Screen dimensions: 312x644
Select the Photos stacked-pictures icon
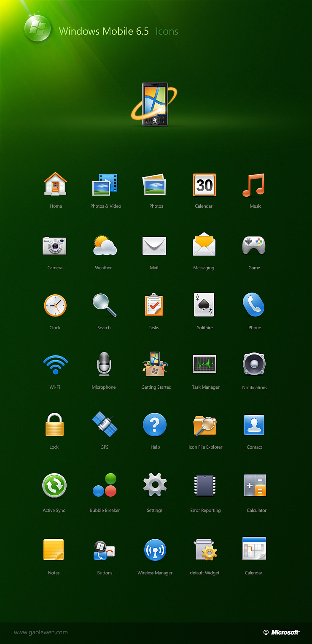[x=154, y=185]
